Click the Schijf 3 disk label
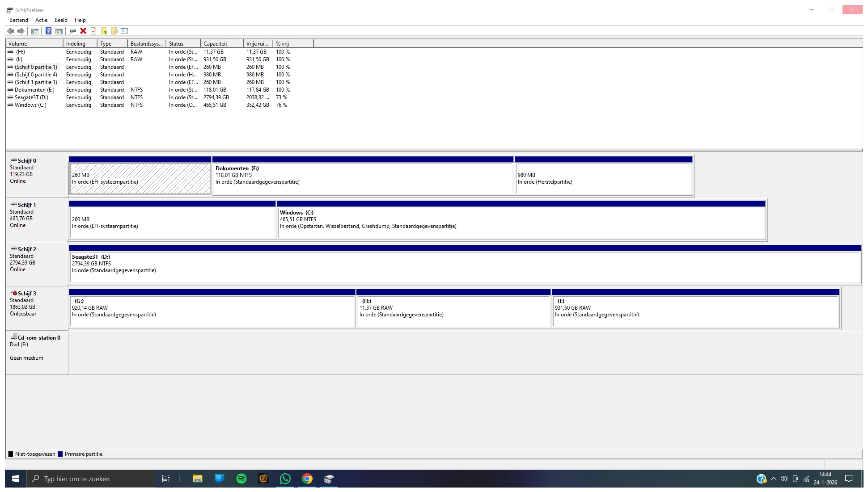The height and width of the screenshot is (492, 868). click(x=27, y=294)
